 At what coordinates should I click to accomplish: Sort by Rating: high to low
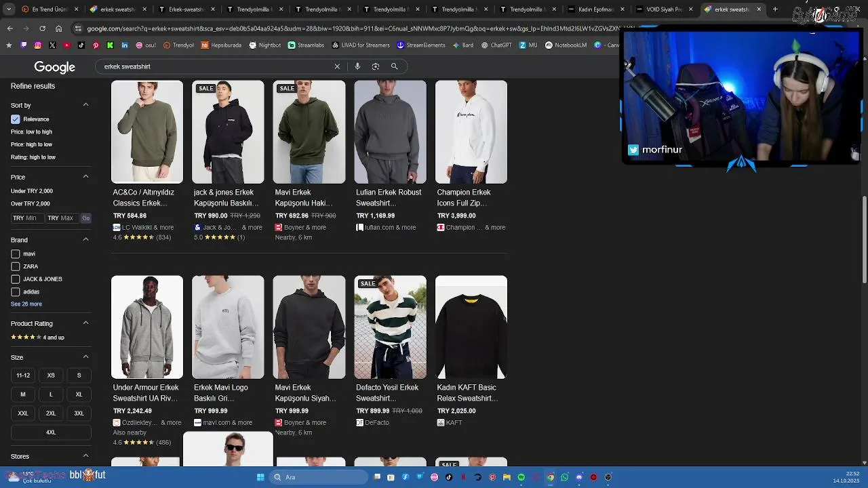tap(33, 157)
